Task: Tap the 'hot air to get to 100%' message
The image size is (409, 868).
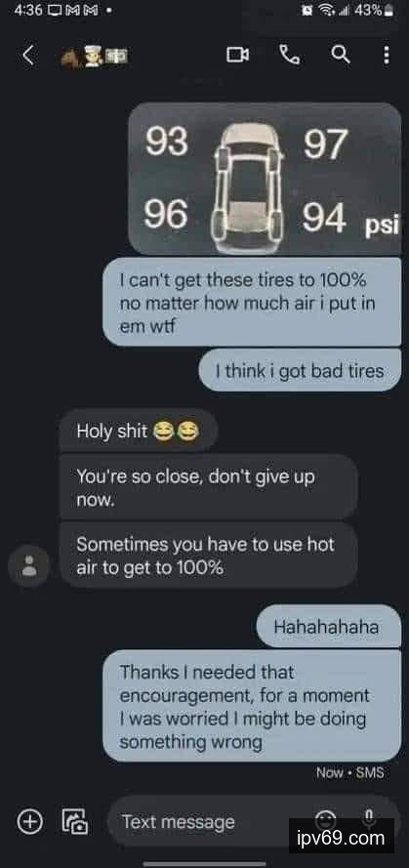Action: point(208,556)
